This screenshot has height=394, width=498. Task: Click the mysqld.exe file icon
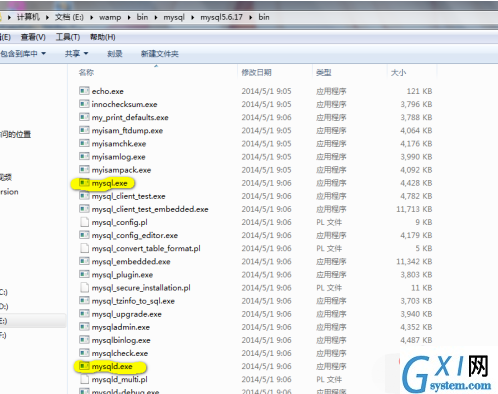[84, 366]
